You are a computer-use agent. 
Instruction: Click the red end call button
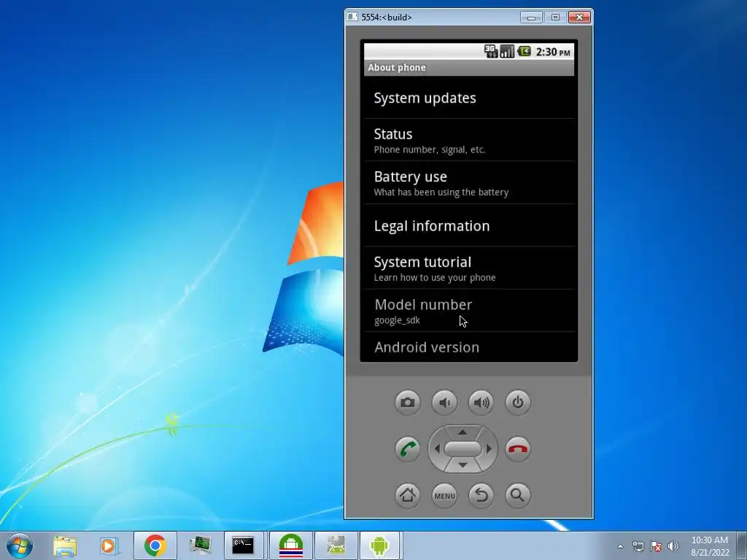pos(518,448)
